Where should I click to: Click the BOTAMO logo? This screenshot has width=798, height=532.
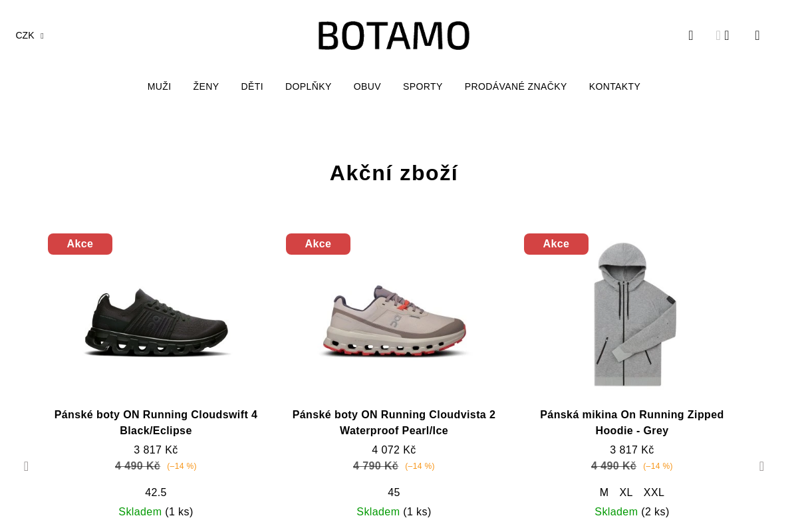pyautogui.click(x=394, y=36)
